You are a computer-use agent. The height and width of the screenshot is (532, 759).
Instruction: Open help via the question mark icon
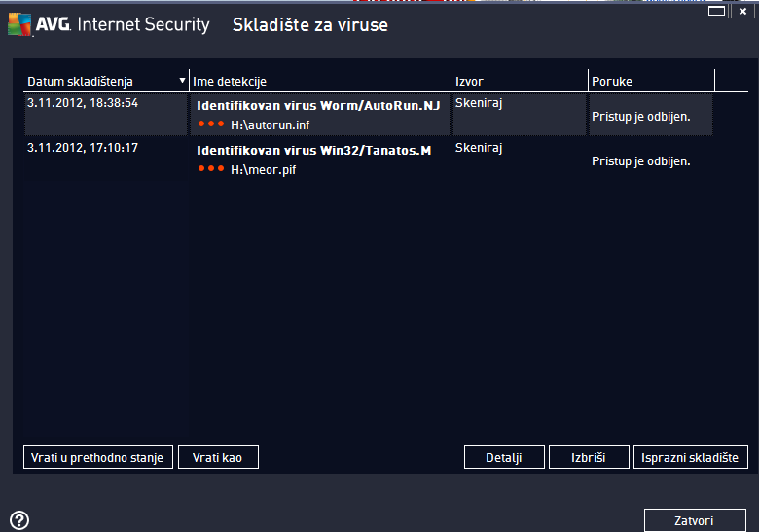click(18, 520)
